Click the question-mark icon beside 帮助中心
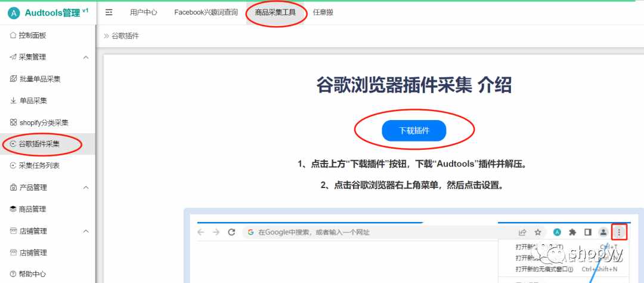 pos(13,274)
